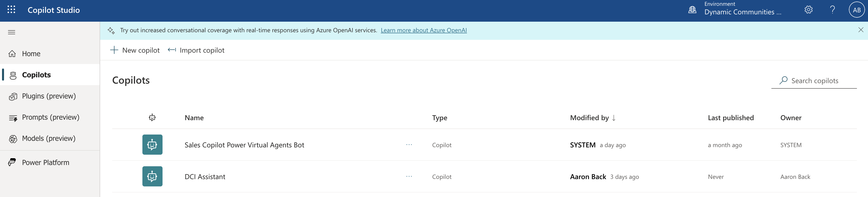
Task: Sort by the Type column header
Action: pyautogui.click(x=439, y=118)
